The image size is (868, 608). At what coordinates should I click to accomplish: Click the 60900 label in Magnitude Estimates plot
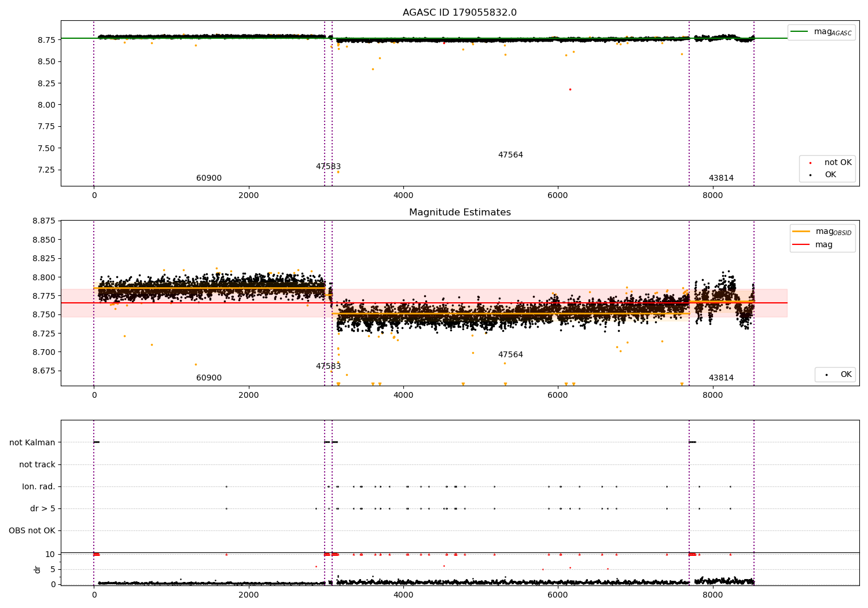pos(209,378)
